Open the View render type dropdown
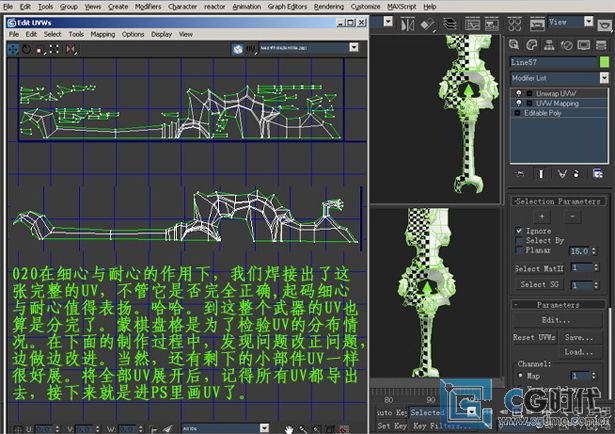615x434 pixels. pos(588,21)
